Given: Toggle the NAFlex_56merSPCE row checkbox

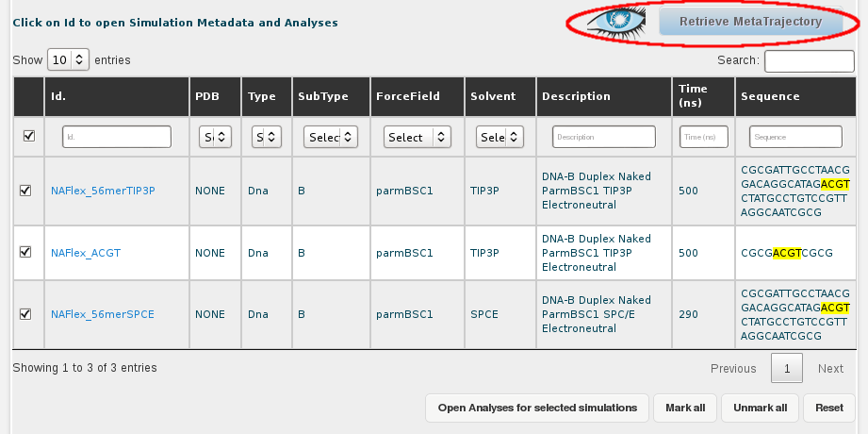Looking at the screenshot, I should [25, 314].
